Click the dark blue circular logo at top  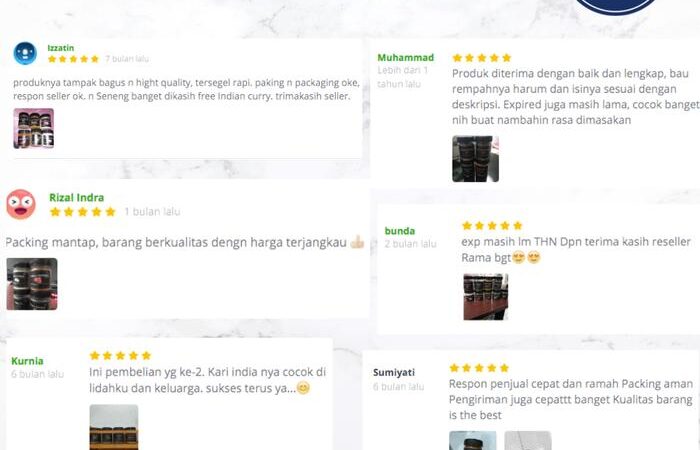coord(616,5)
